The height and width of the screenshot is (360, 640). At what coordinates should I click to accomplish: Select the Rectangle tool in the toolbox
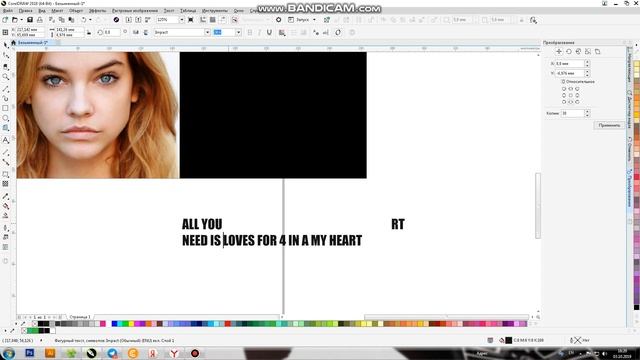click(5, 108)
